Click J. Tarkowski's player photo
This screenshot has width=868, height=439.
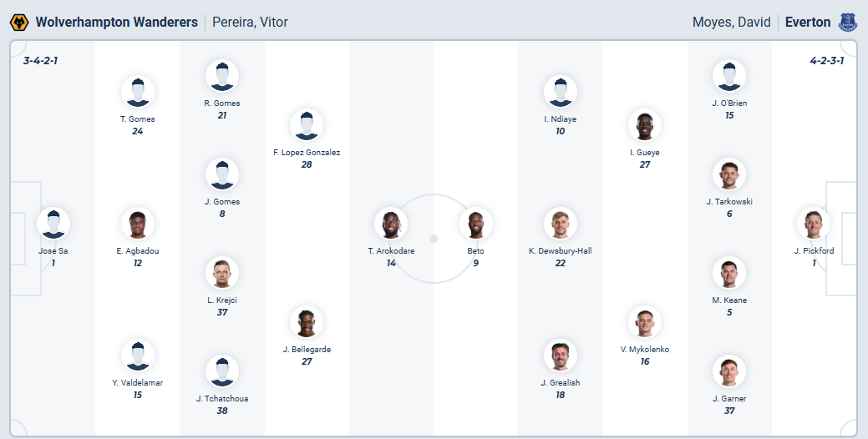(728, 174)
